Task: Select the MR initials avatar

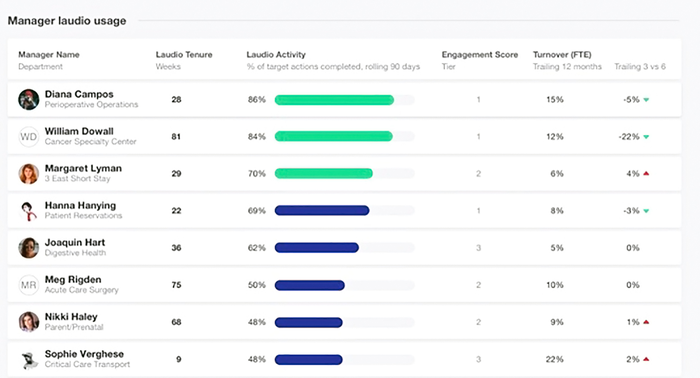Action: tap(29, 285)
